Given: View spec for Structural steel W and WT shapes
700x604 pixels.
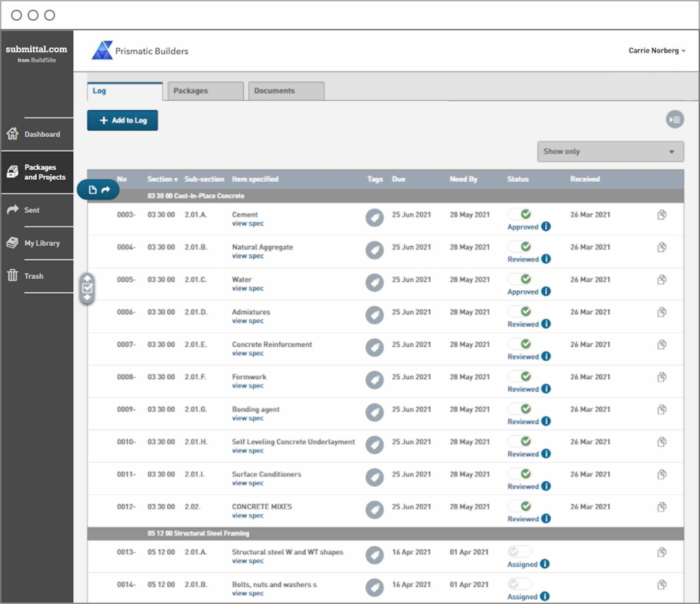Looking at the screenshot, I should click(248, 561).
